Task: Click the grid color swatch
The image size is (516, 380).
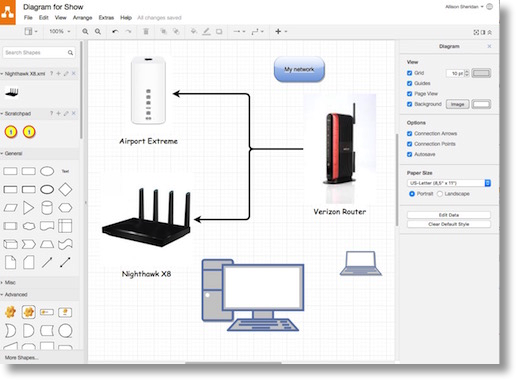Action: (x=481, y=73)
